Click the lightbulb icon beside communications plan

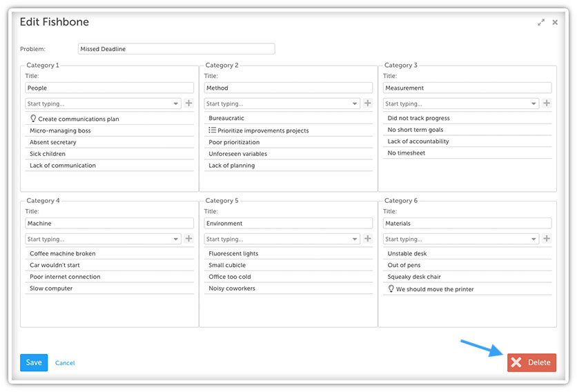tap(33, 118)
